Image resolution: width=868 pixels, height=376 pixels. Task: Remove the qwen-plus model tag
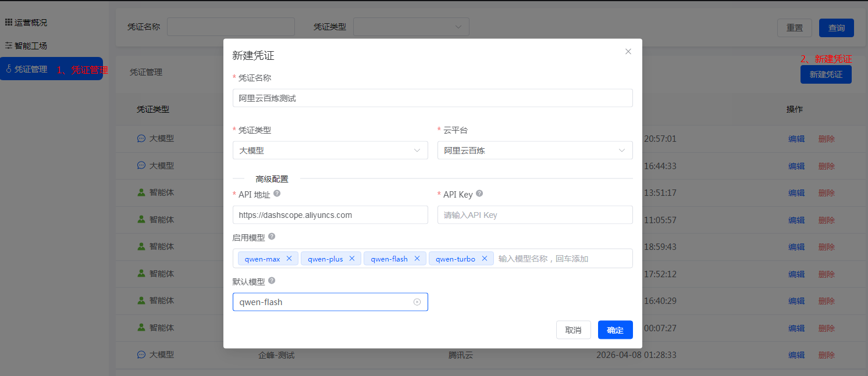[x=352, y=259]
